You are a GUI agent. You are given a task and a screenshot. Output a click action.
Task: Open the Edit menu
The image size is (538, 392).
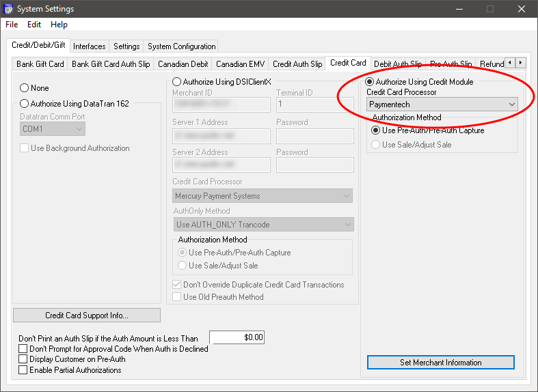[34, 25]
